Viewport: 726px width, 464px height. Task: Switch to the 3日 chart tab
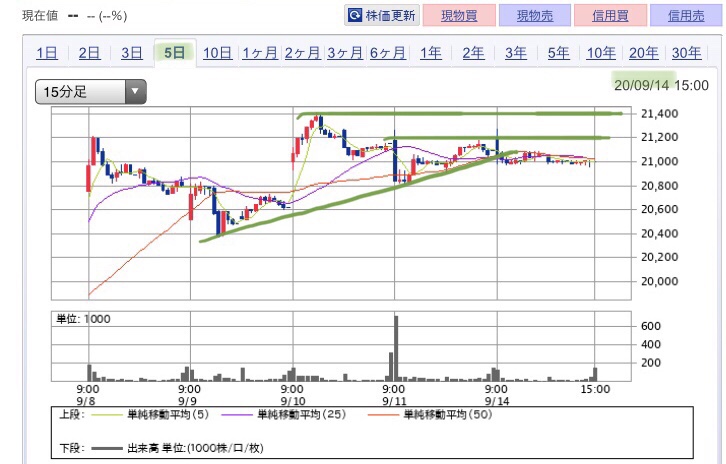132,53
